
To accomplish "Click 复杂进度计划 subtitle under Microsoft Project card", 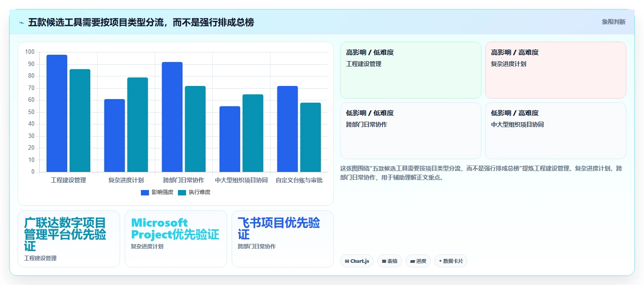I will coord(147,247).
